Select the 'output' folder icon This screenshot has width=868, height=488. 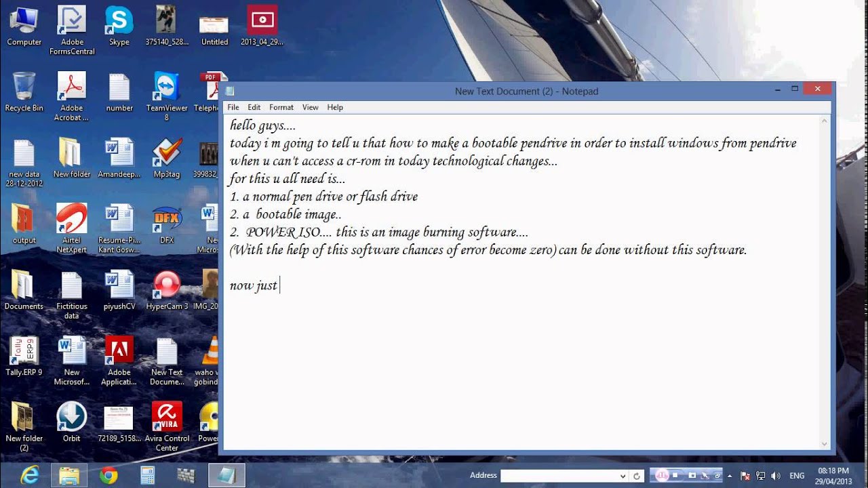click(x=24, y=224)
